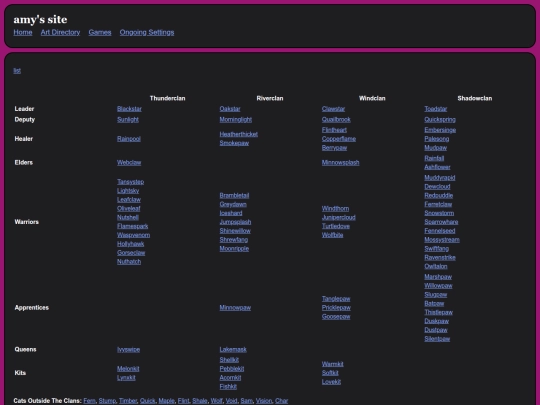Click the Ferretclaw link

pos(438,204)
